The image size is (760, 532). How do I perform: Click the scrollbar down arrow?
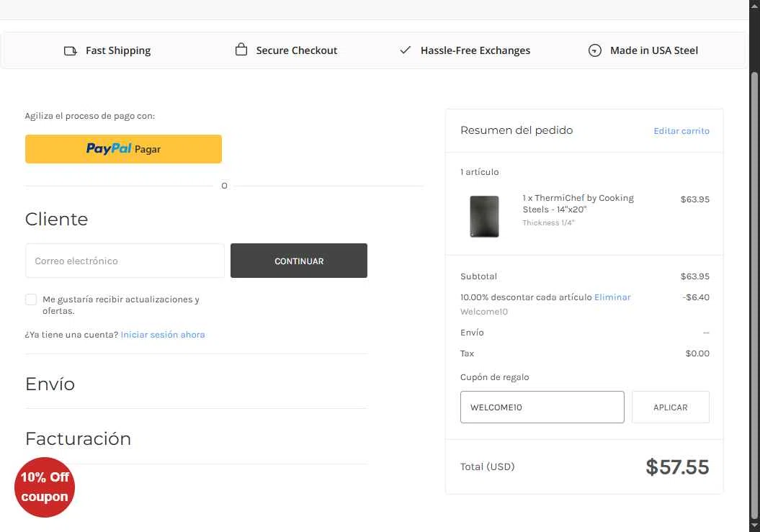pos(755,526)
